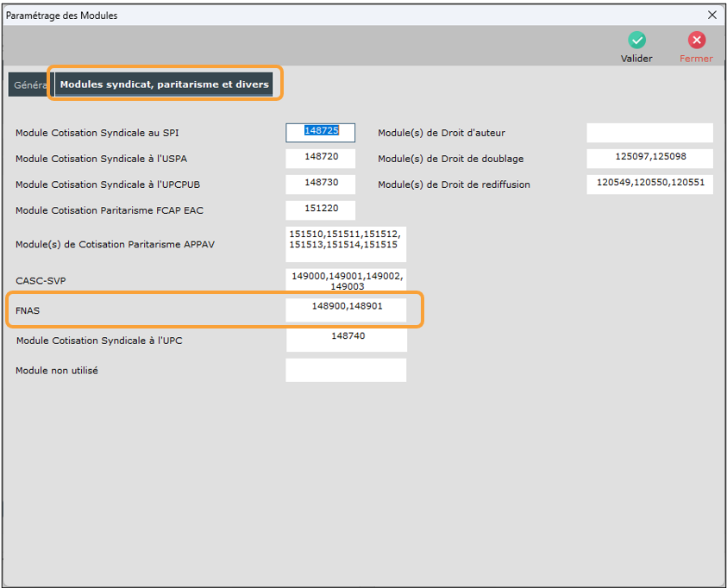Click the Droit de doublage field
Image resolution: width=727 pixels, height=588 pixels.
click(649, 159)
